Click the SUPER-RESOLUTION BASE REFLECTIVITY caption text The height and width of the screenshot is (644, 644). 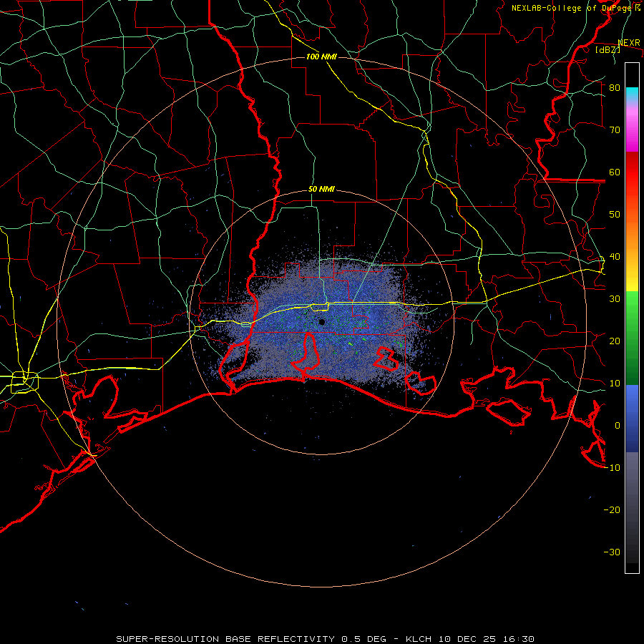[x=225, y=639]
